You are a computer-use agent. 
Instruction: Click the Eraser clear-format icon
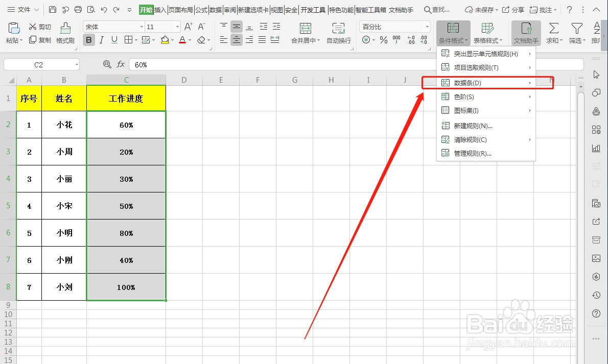click(x=201, y=40)
